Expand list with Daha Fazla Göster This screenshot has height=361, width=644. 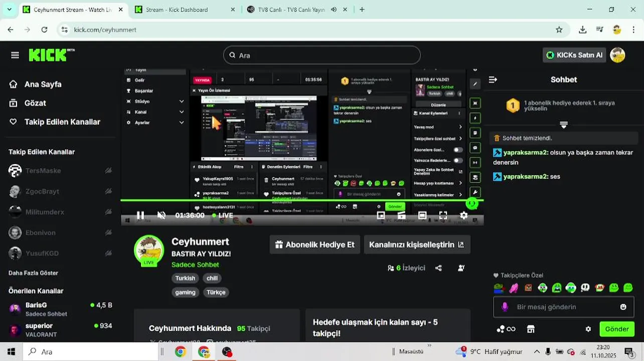[x=33, y=273]
